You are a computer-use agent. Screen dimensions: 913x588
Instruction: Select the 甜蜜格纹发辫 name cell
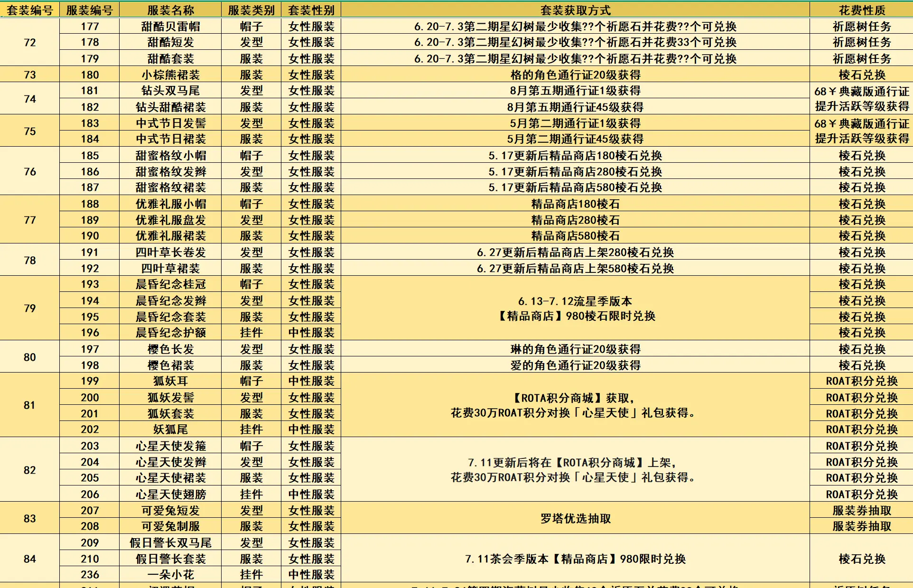point(170,172)
